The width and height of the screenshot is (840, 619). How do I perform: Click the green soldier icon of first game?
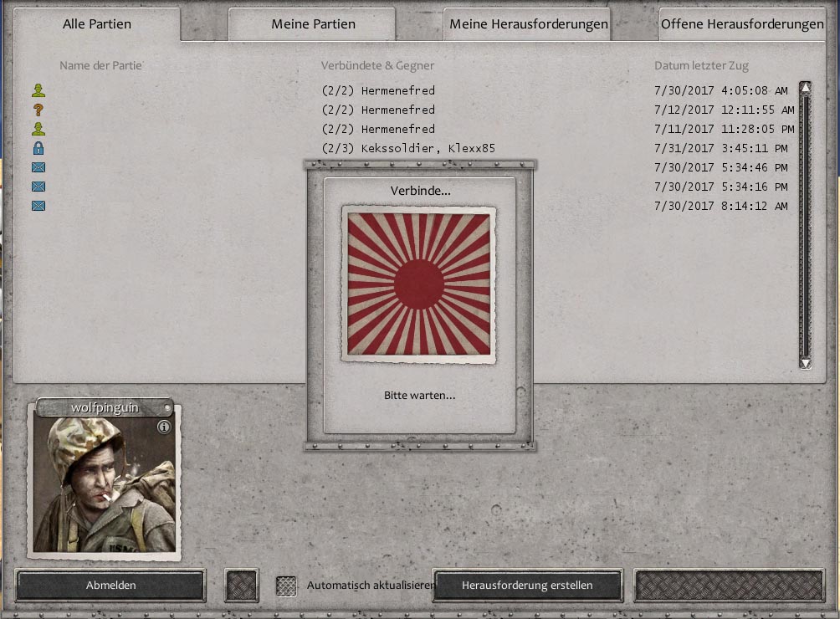pyautogui.click(x=38, y=90)
